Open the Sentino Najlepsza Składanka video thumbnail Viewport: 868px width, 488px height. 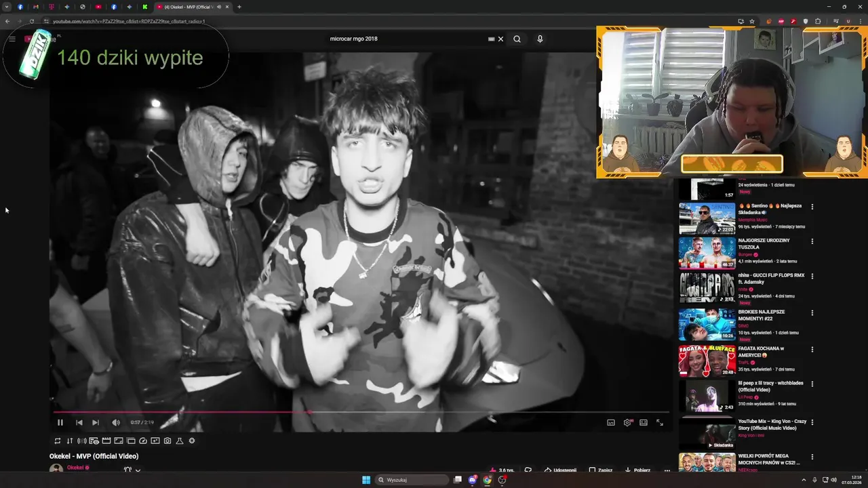[707, 218]
